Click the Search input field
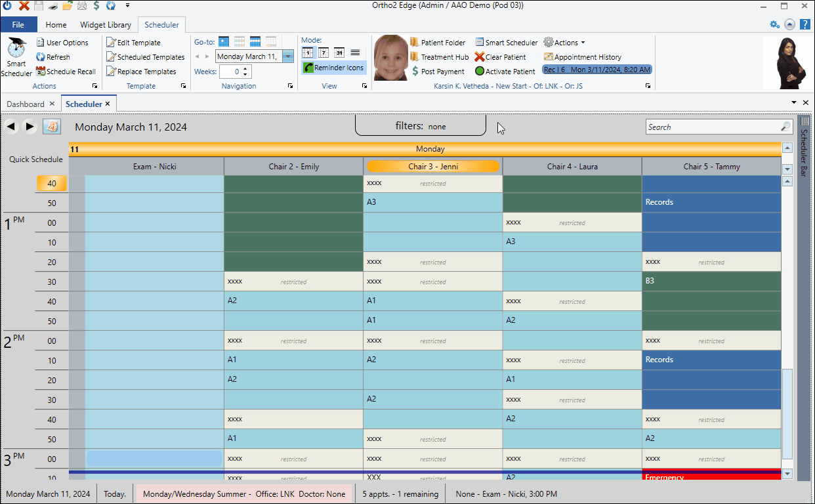The height and width of the screenshot is (504, 815). click(x=712, y=127)
